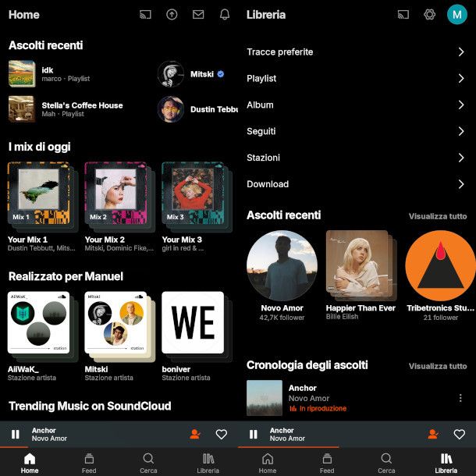Image resolution: width=476 pixels, height=476 pixels.
Task: Click '42,7K follower' under Novo Amor
Action: click(x=282, y=318)
